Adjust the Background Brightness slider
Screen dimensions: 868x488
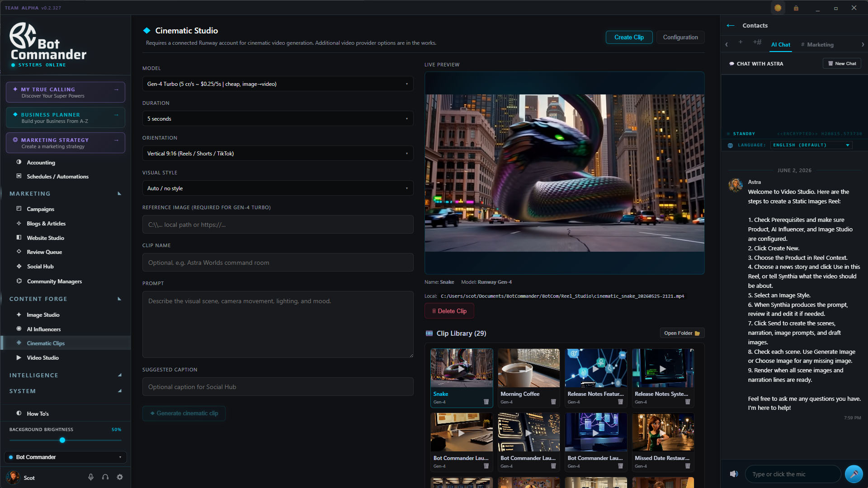62,440
